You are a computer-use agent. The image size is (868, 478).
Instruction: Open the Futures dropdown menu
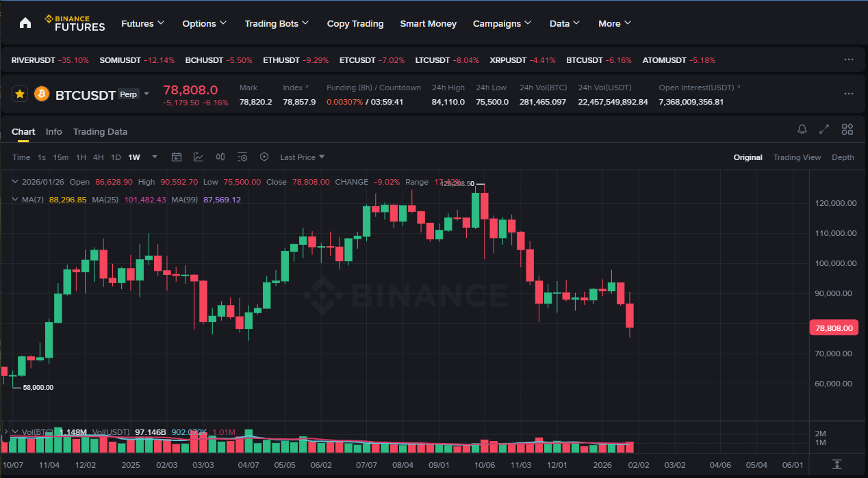(x=142, y=23)
